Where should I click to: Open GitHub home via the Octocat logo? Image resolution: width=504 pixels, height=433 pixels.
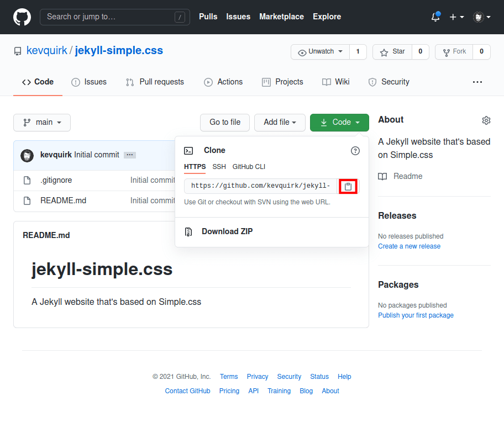22,17
